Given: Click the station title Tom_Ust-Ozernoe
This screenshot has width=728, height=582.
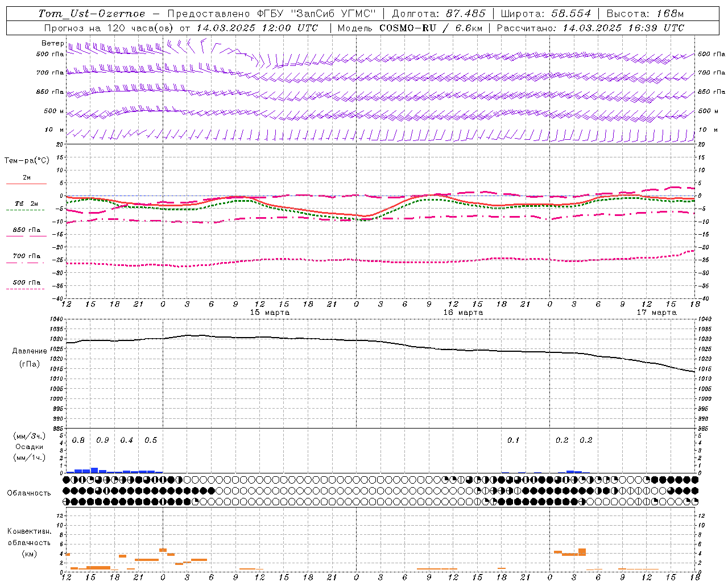Looking at the screenshot, I should 92,14.
